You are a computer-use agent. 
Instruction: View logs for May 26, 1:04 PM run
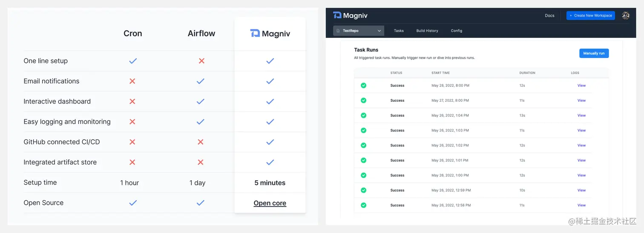pos(581,115)
